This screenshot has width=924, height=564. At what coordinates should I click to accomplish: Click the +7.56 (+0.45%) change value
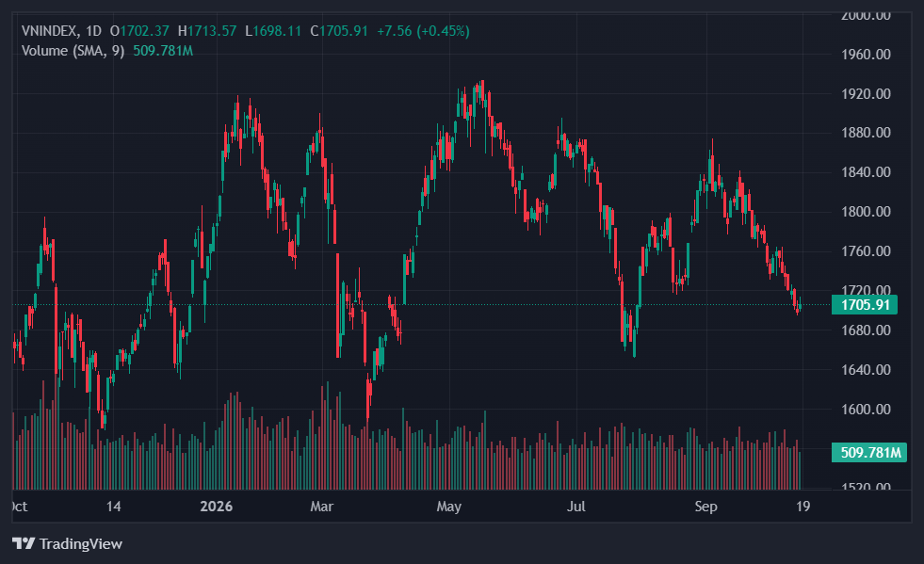(423, 31)
